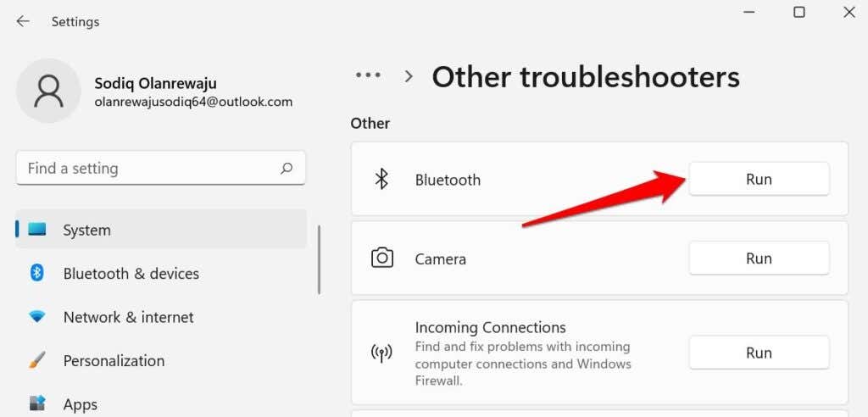The width and height of the screenshot is (868, 417).
Task: Open Personalization settings page
Action: tap(114, 360)
